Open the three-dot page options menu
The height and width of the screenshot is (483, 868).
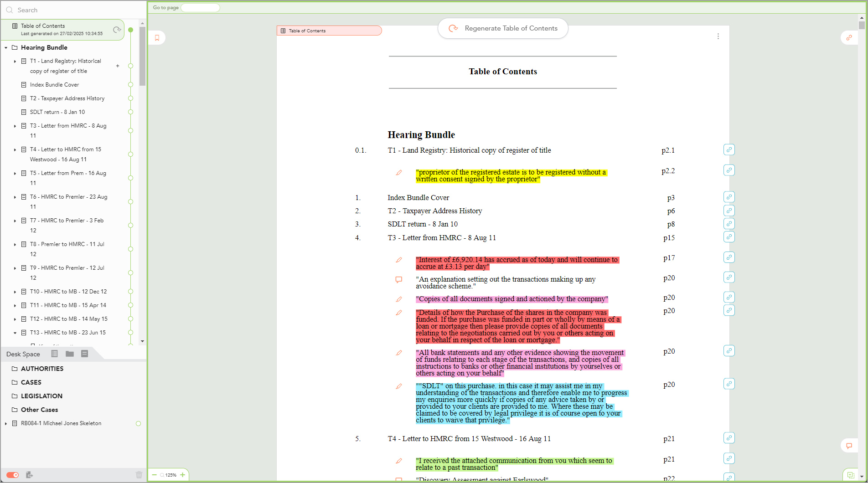[x=718, y=36]
